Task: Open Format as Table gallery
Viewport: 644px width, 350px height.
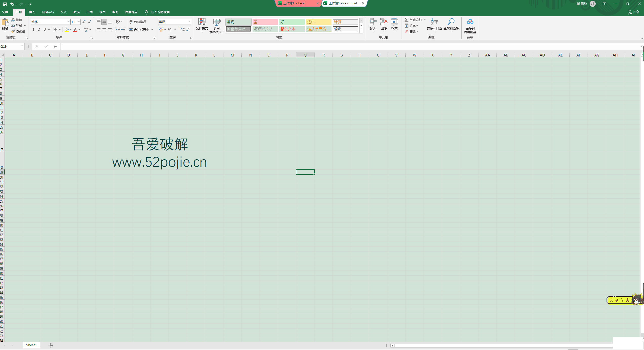Action: point(216,26)
